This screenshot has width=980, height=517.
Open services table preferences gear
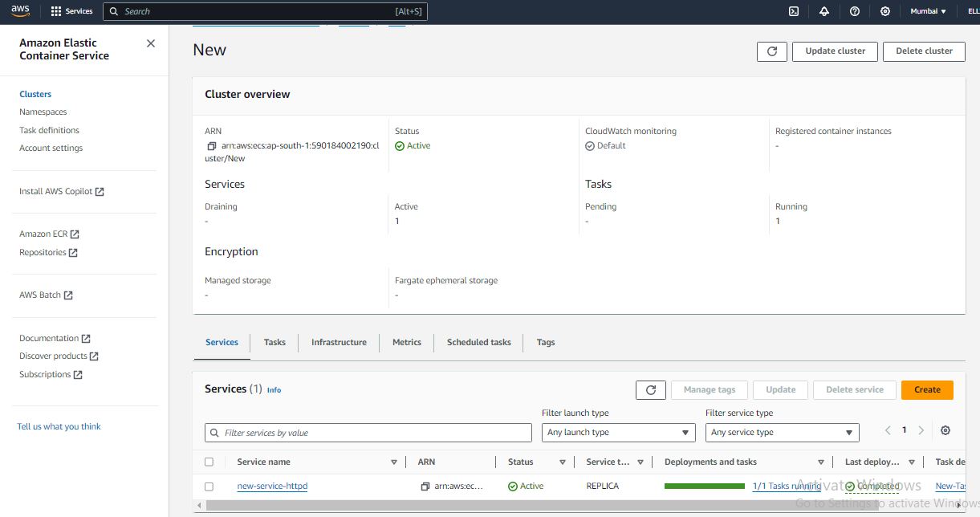[x=945, y=430]
